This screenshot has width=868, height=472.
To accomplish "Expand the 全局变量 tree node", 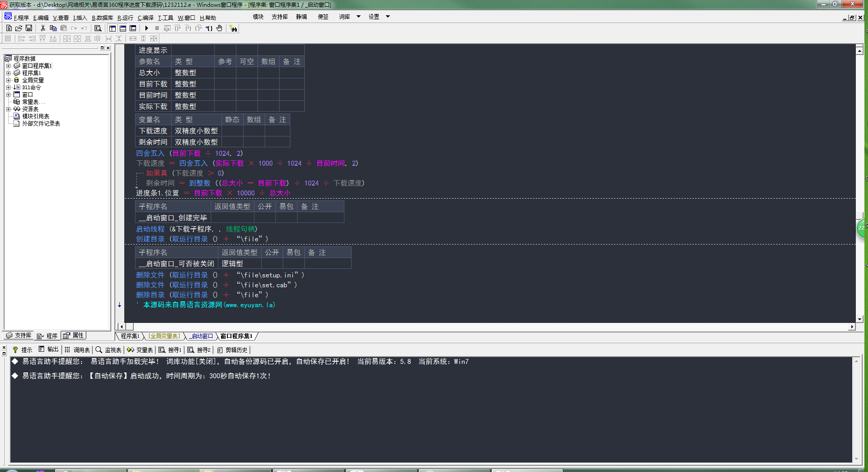I will [8, 80].
